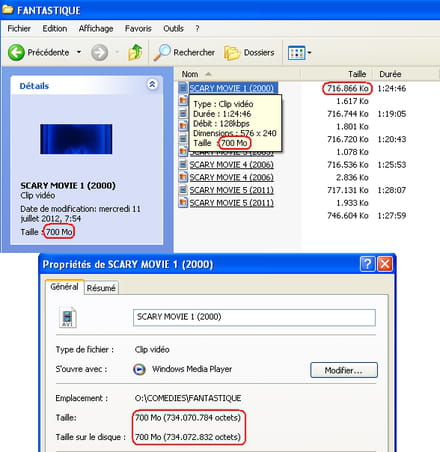Click the AVI file icon in Propriétés dialog
440x452 pixels.
tap(67, 317)
